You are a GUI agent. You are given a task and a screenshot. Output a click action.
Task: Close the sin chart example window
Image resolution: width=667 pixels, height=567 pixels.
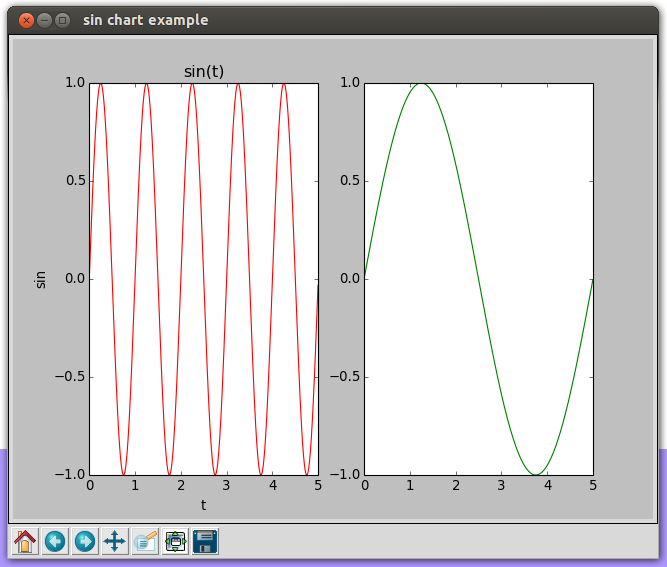click(26, 20)
